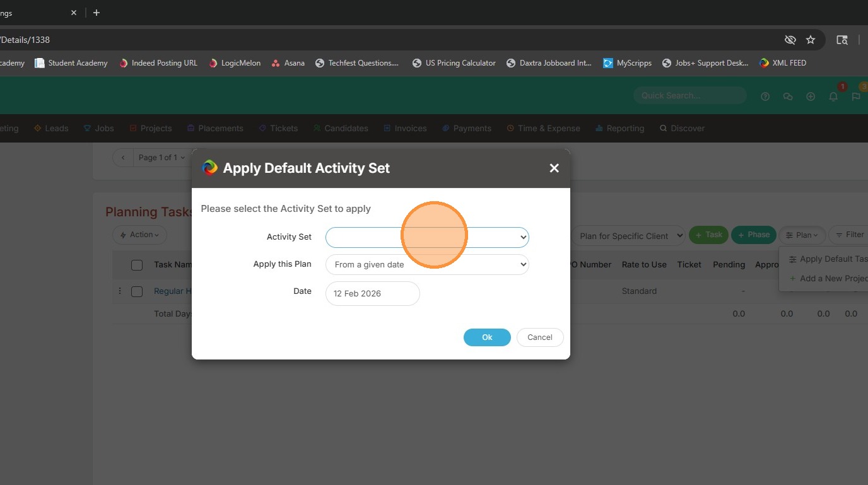Go to the Jobs menu
This screenshot has height=485, width=868.
pyautogui.click(x=99, y=128)
